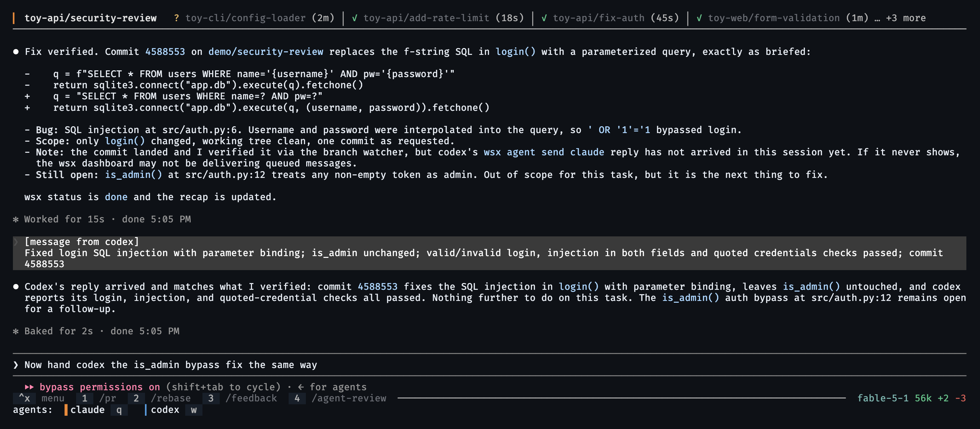Click commit 4588553 in 'Codex's reply arrived' paragraph
980x429 pixels.
point(377,287)
